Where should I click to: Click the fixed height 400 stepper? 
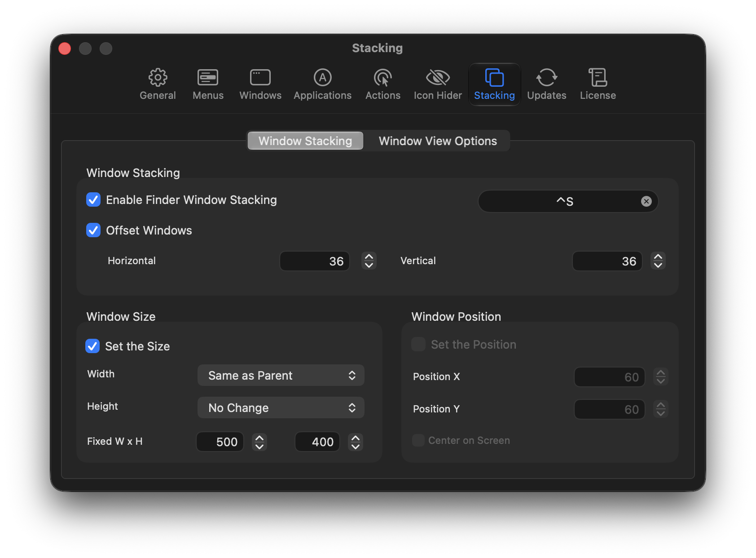[356, 442]
